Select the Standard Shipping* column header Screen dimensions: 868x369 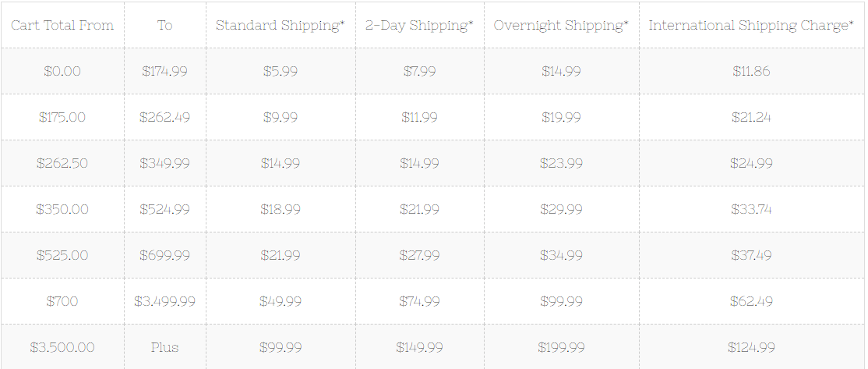point(280,26)
